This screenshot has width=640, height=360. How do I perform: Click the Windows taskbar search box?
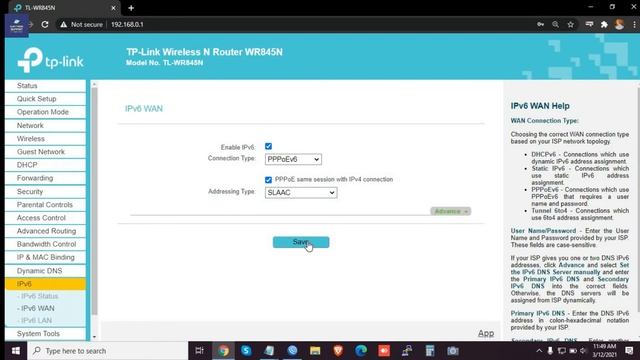tap(108, 351)
